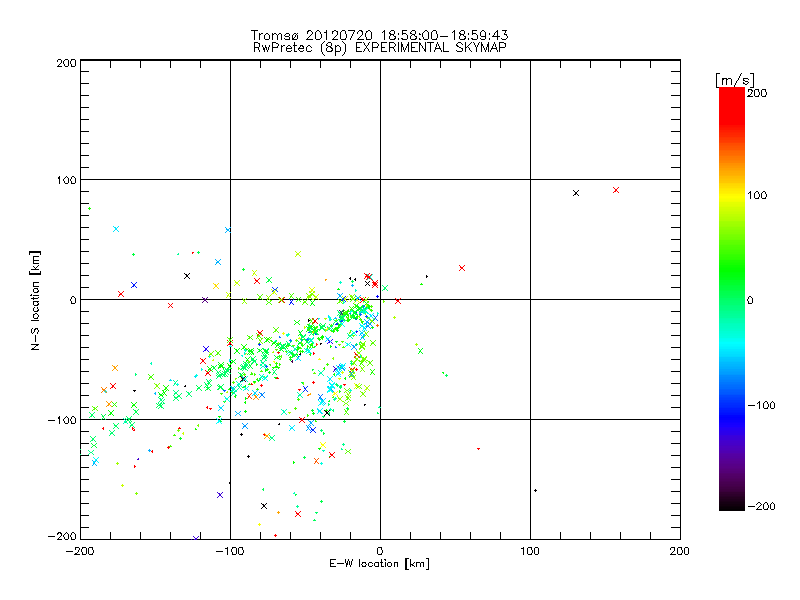This screenshot has height=600, width=800.
Task: Click the 'N-S location [km]' axis label
Action: coord(35,300)
